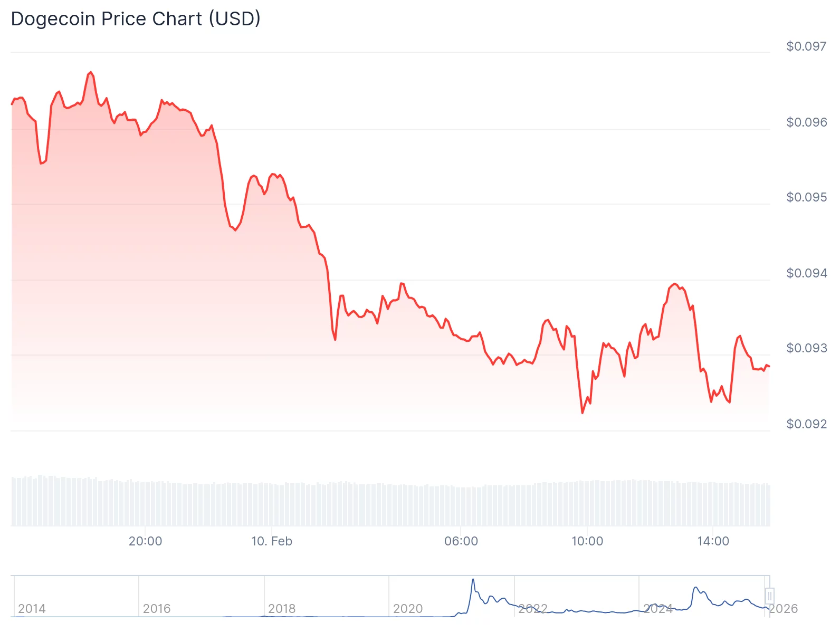Click the $0.097 price axis label
Viewport: 840px width, 633px height.
point(806,46)
